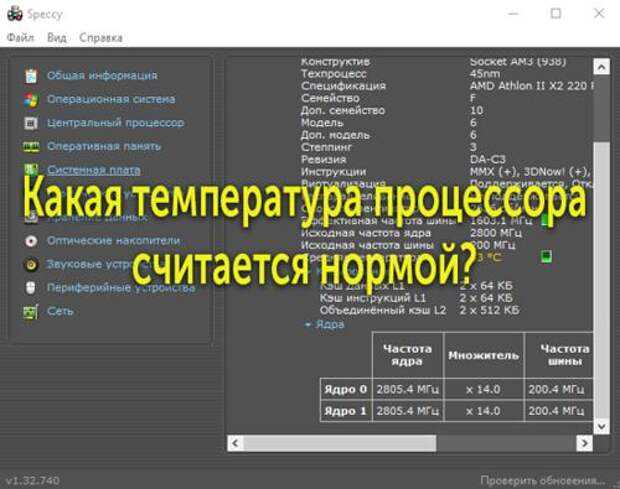Click the Оптические накопители disc icon
Image resolution: width=620 pixels, height=489 pixels.
[31, 241]
